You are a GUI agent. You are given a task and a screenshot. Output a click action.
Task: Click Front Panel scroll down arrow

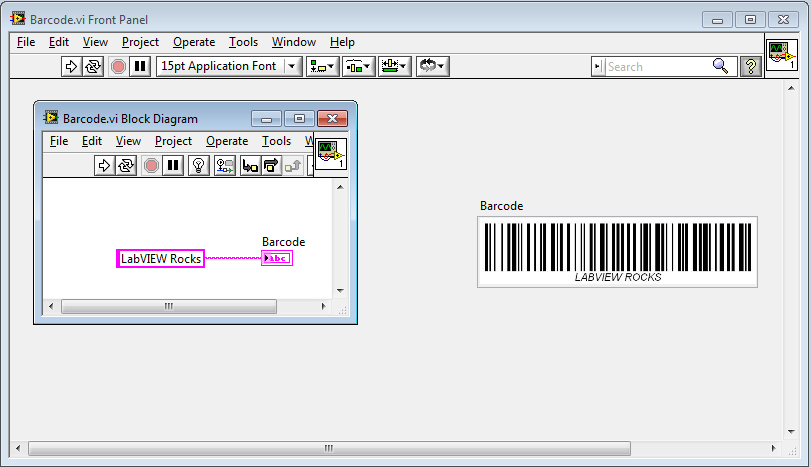click(791, 432)
